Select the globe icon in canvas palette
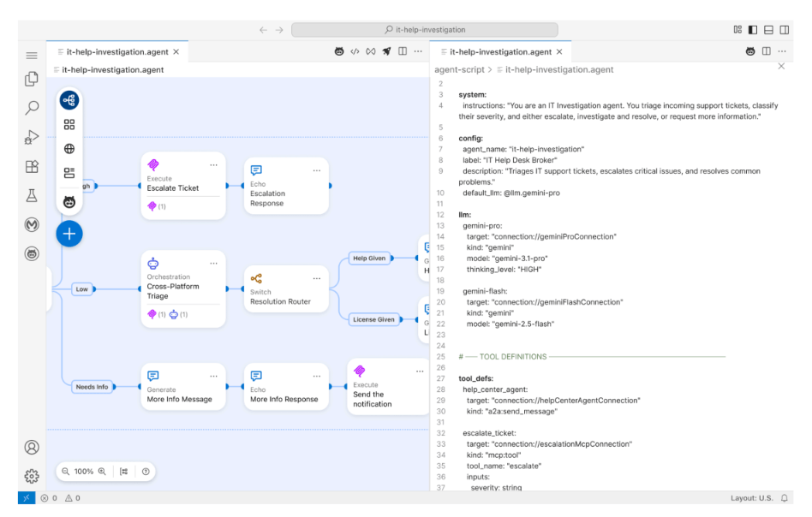This screenshot has width=812, height=517. [x=69, y=149]
